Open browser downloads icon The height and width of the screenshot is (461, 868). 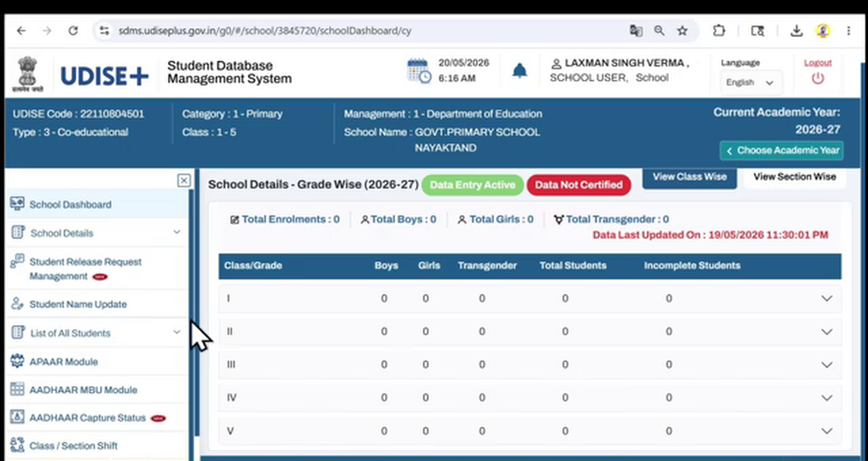(796, 31)
